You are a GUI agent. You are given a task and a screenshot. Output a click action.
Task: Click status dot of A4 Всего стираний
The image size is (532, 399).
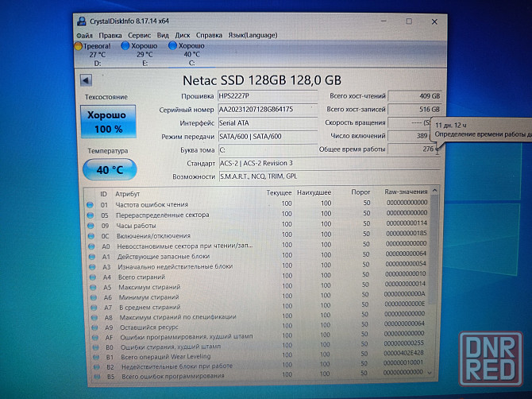pyautogui.click(x=92, y=277)
